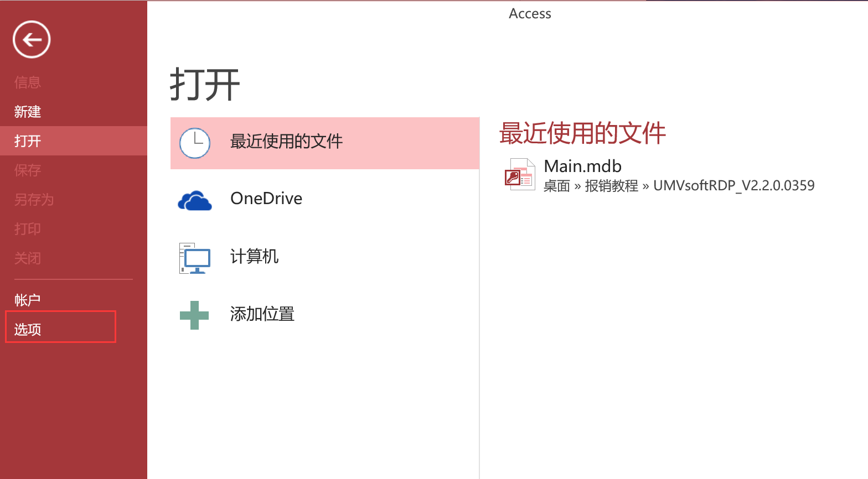Image resolution: width=868 pixels, height=479 pixels.
Task: Select the 打开 sidebar item
Action: tap(74, 141)
